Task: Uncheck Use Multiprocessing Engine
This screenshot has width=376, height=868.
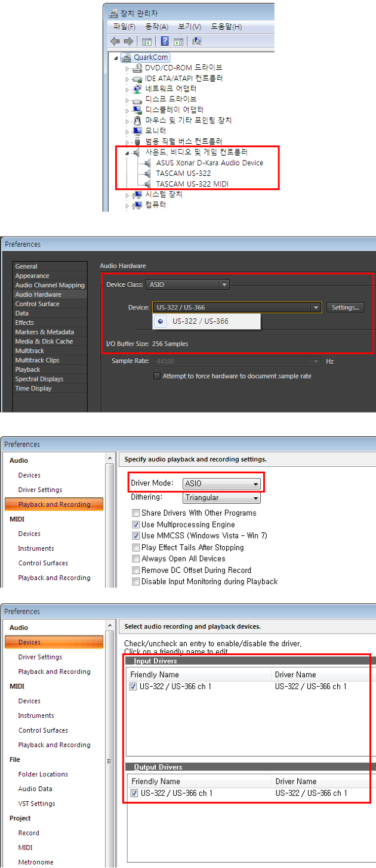Action: (x=135, y=524)
